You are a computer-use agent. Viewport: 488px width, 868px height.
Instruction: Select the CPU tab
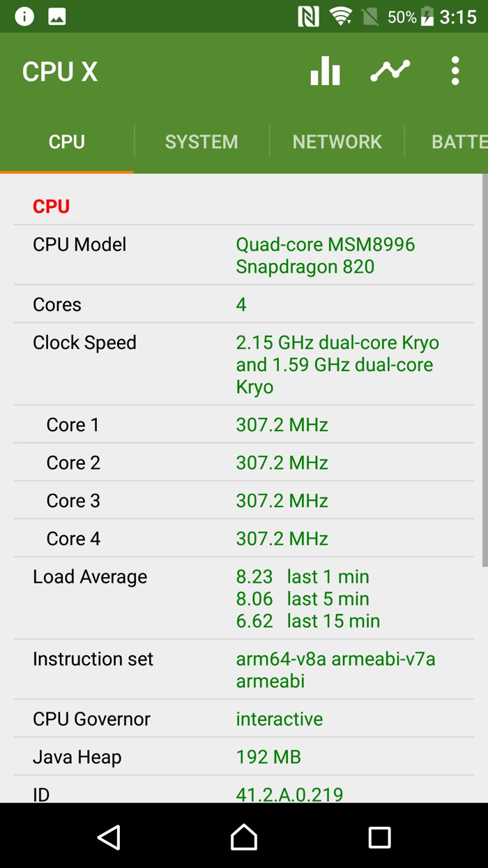tap(67, 142)
